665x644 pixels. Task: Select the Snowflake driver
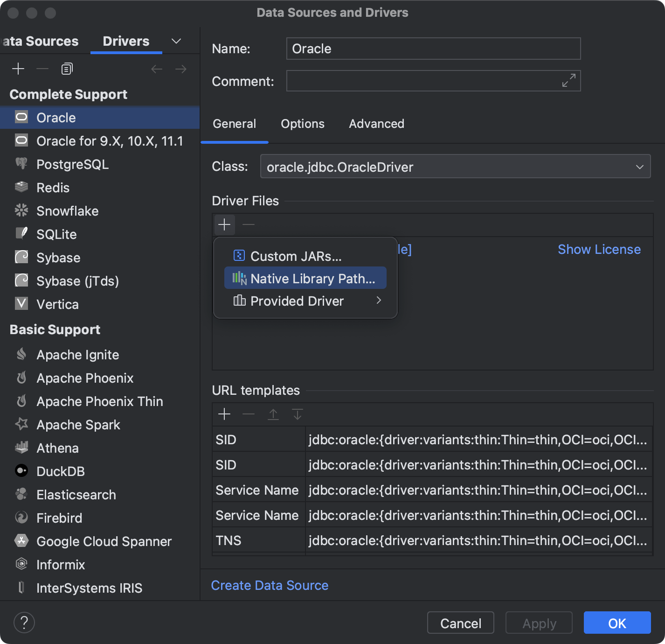pos(68,211)
